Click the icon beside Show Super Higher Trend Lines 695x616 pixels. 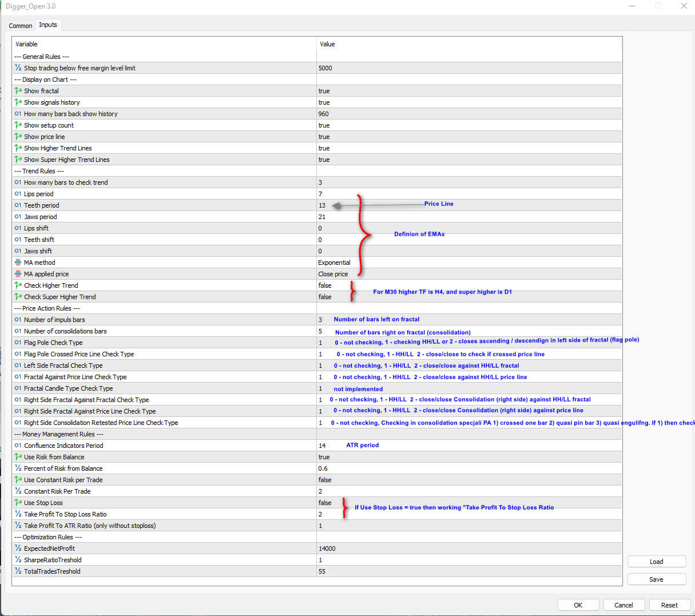coord(18,160)
